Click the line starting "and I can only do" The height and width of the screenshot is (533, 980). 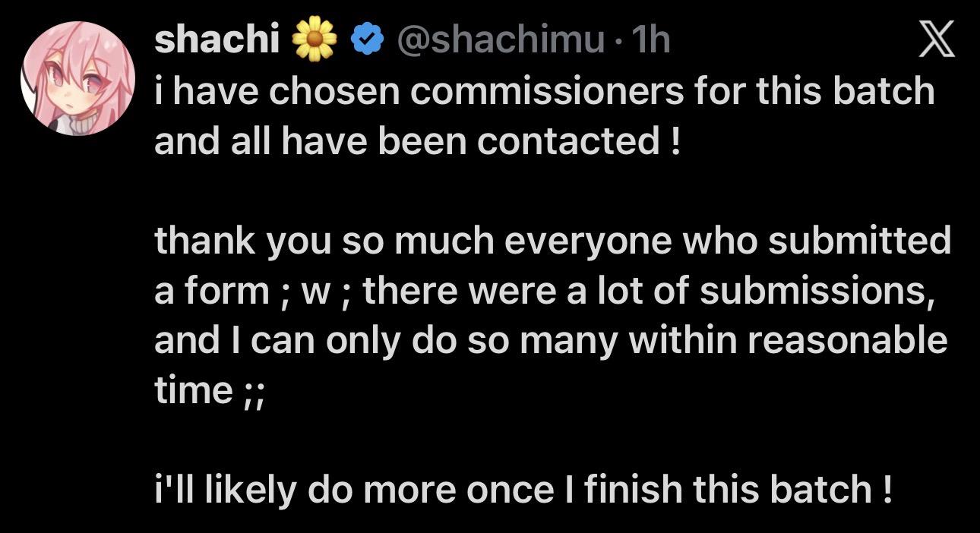point(551,341)
